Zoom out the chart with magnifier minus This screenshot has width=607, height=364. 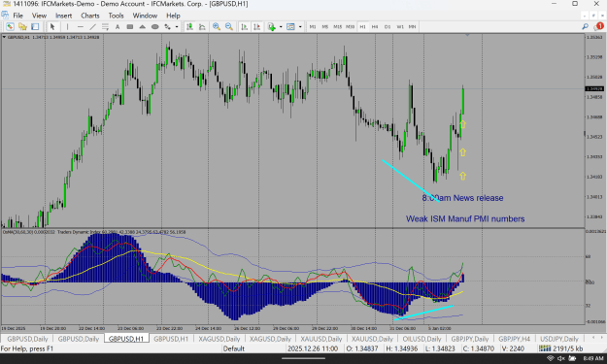tap(229, 26)
